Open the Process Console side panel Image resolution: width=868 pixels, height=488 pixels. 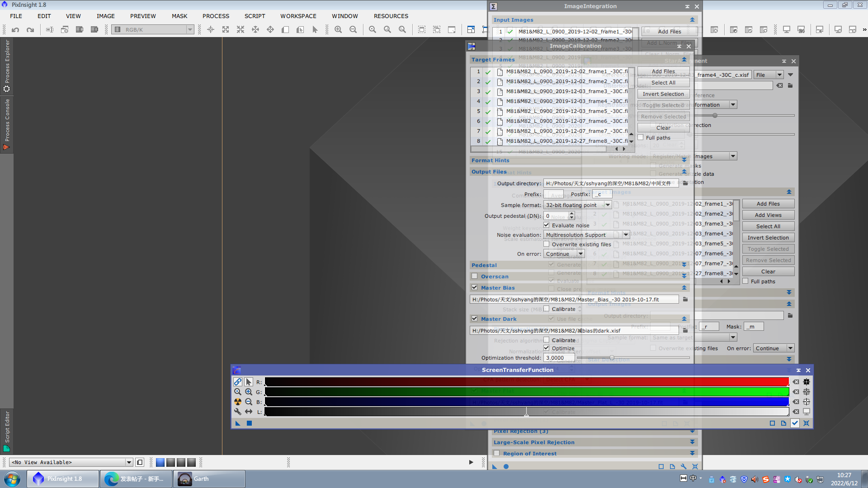(7, 124)
